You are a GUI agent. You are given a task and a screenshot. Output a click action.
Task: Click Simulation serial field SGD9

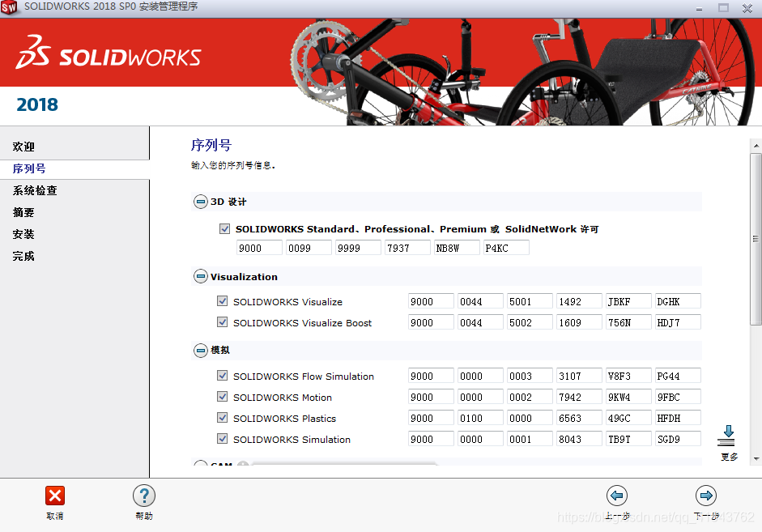pyautogui.click(x=678, y=439)
